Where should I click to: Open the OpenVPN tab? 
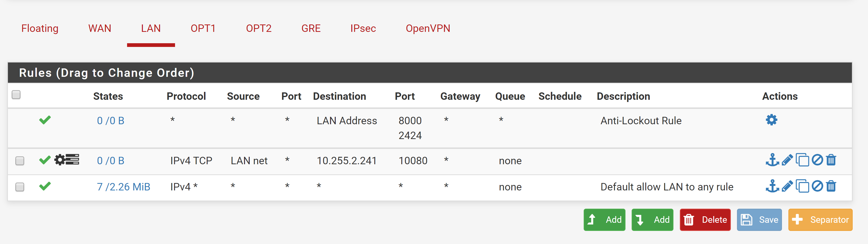(428, 29)
